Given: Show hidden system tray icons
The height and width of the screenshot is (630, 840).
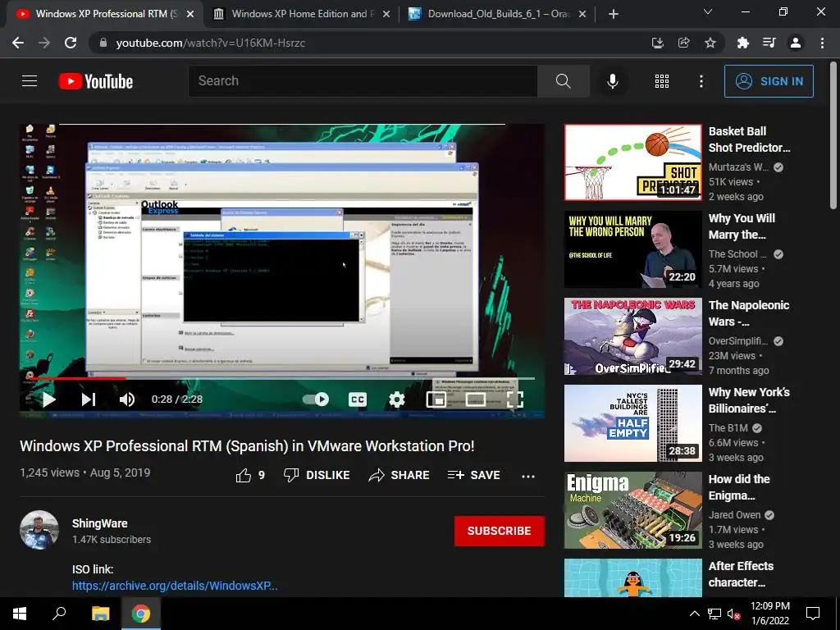Looking at the screenshot, I should 694,614.
